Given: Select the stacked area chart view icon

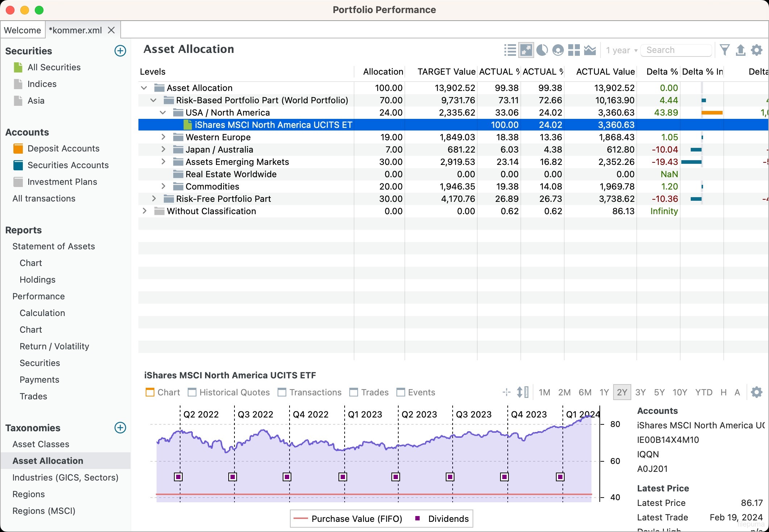Looking at the screenshot, I should click(590, 50).
